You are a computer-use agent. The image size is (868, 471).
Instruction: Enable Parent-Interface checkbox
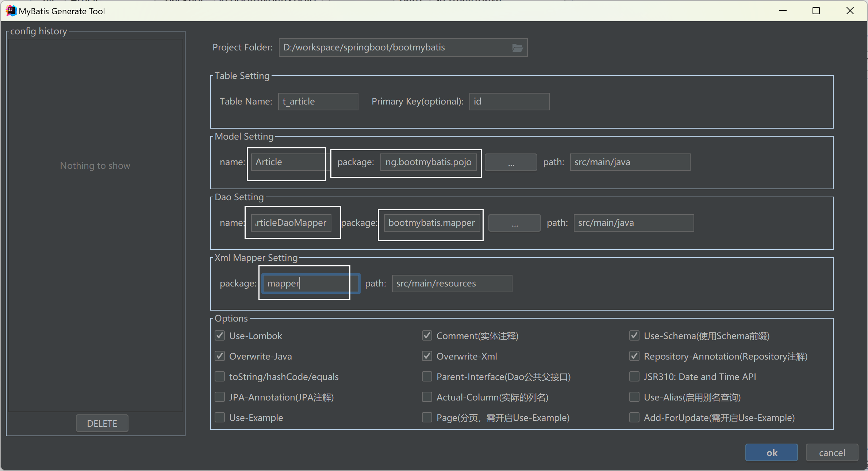[x=427, y=376]
